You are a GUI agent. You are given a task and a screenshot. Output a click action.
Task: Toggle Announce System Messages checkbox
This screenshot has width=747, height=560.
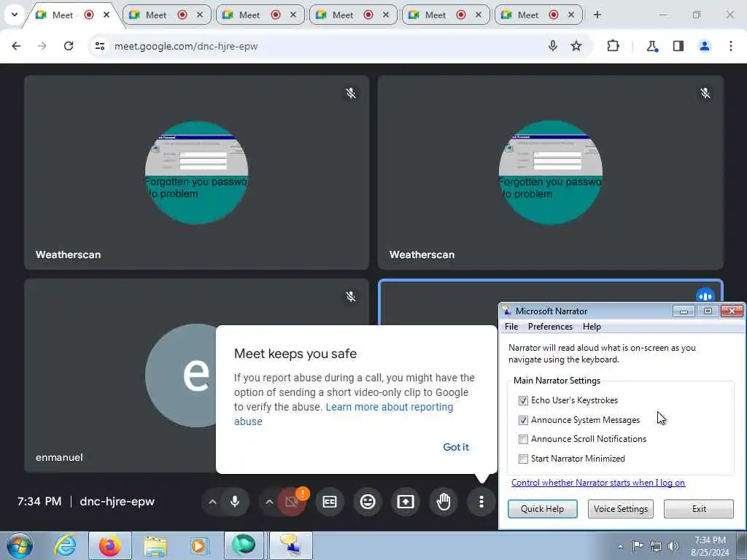point(523,420)
